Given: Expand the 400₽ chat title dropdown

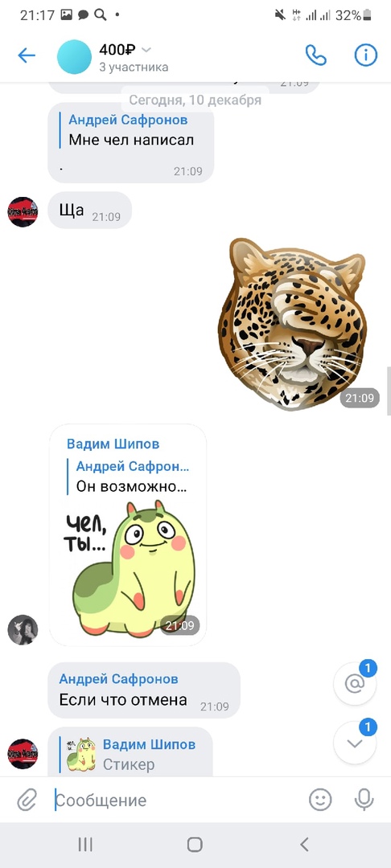Looking at the screenshot, I should pyautogui.click(x=146, y=50).
